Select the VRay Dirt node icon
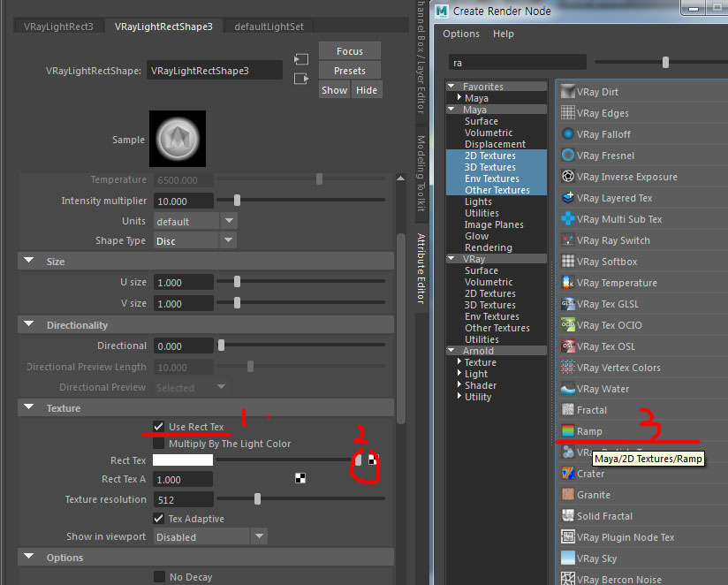This screenshot has height=585, width=728. click(x=567, y=92)
